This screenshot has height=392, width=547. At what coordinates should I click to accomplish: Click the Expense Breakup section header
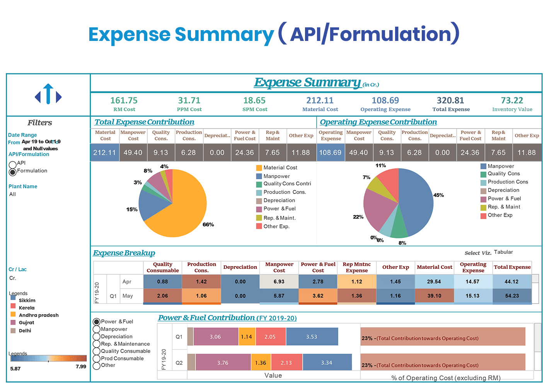(123, 253)
